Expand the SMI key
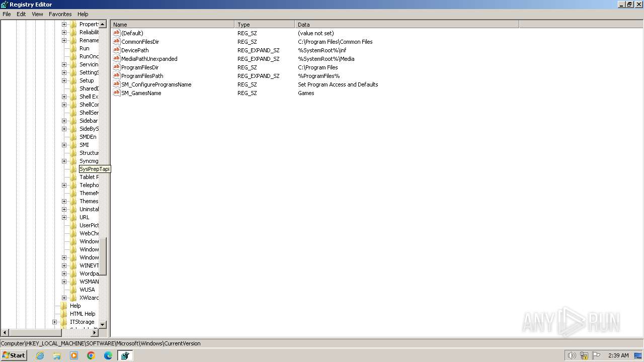The image size is (644, 362). tap(64, 145)
